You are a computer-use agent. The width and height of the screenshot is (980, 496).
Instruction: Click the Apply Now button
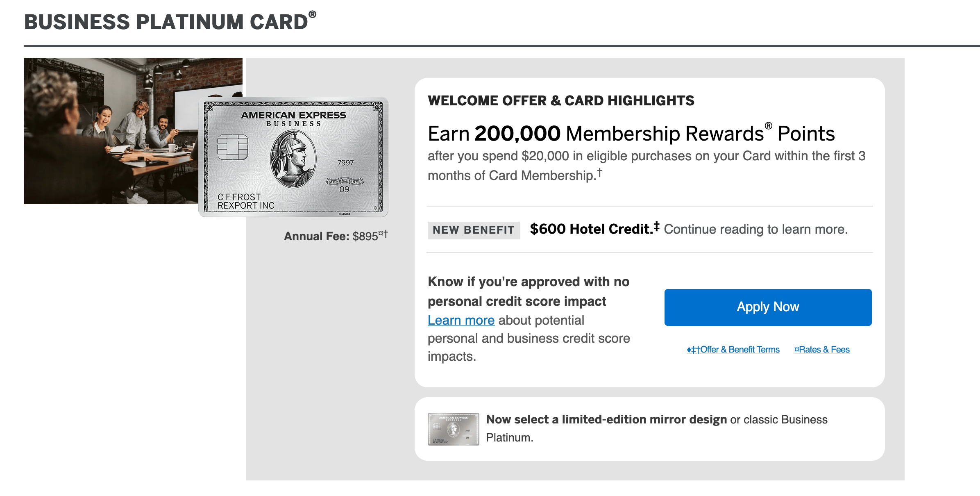(x=768, y=307)
